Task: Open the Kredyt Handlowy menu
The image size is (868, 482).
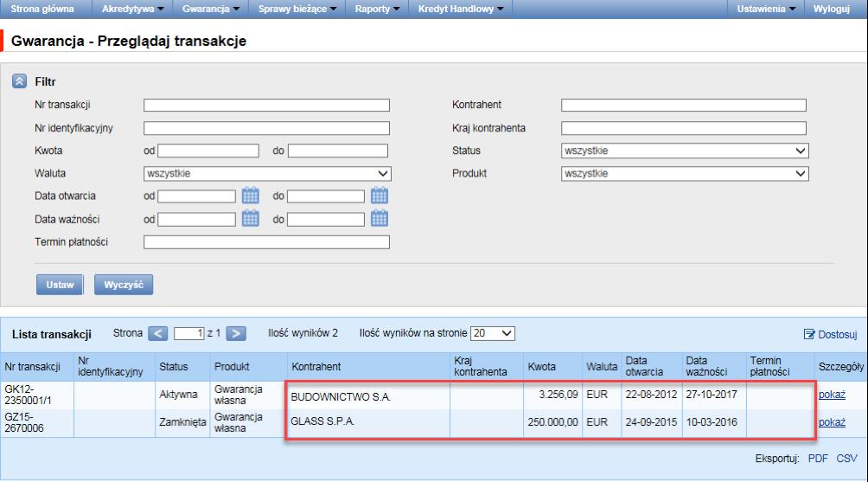Action: [461, 9]
